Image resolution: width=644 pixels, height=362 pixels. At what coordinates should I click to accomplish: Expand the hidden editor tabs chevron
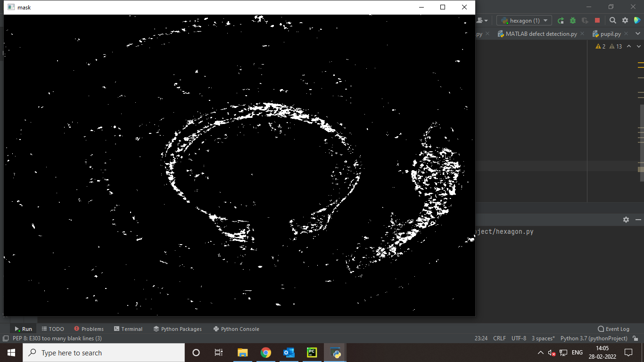[x=638, y=34]
